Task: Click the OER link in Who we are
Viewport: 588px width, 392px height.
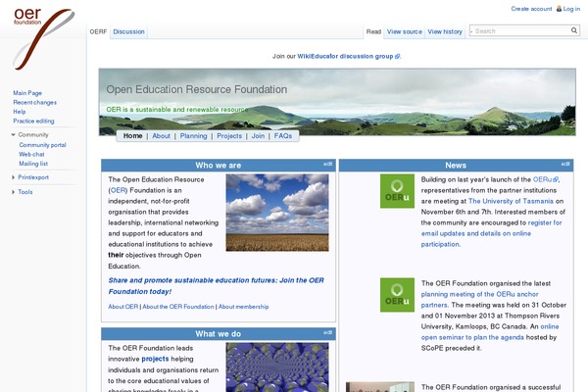Action: coord(119,190)
